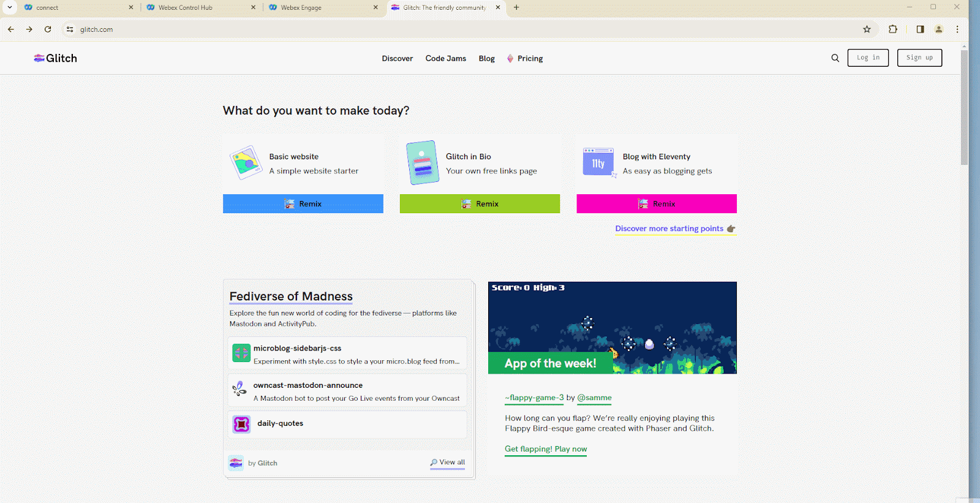Remix the Glitch in Bio starter
The height and width of the screenshot is (503, 980).
(480, 204)
